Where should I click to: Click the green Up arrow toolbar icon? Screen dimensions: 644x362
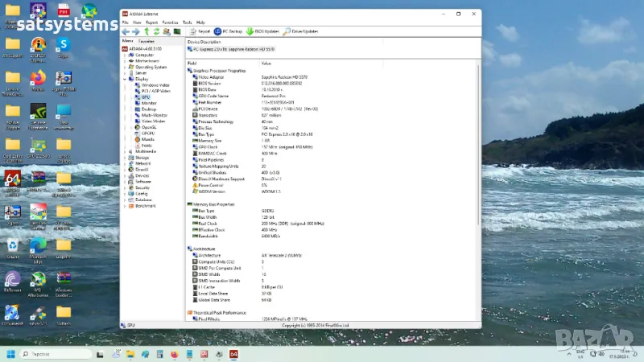(147, 31)
